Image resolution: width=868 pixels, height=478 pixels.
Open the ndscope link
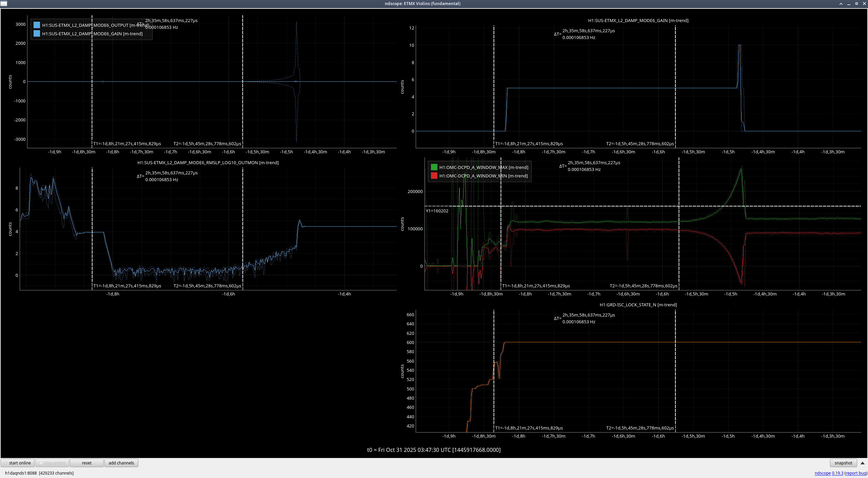coord(822,473)
